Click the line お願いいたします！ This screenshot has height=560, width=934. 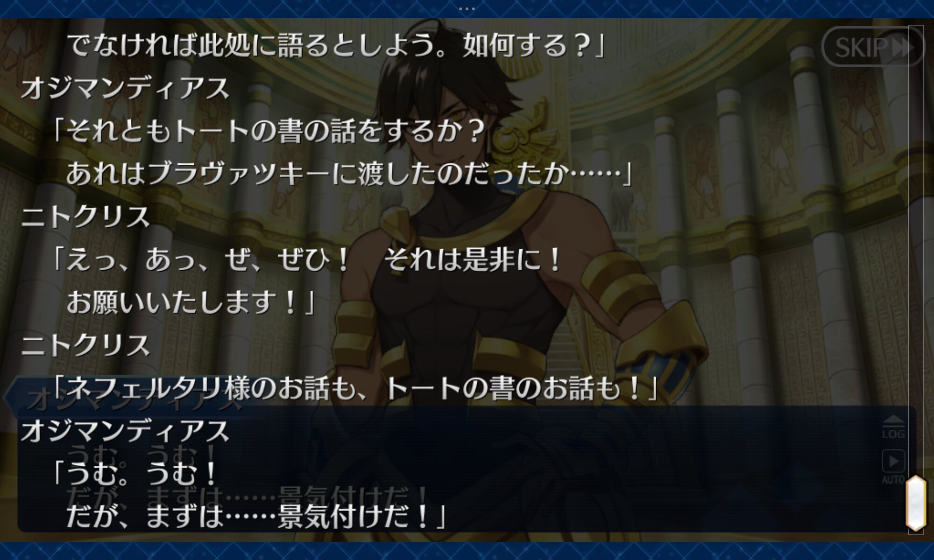click(x=191, y=302)
